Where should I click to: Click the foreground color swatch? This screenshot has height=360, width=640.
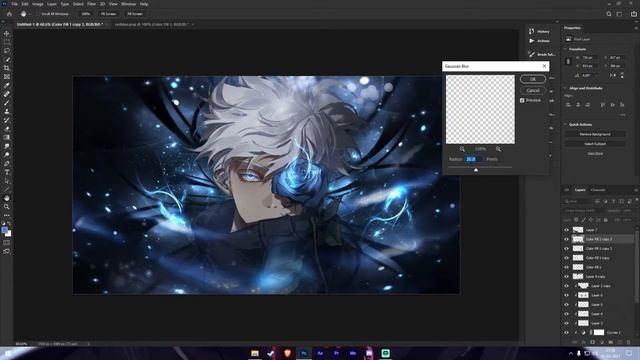tap(4, 230)
